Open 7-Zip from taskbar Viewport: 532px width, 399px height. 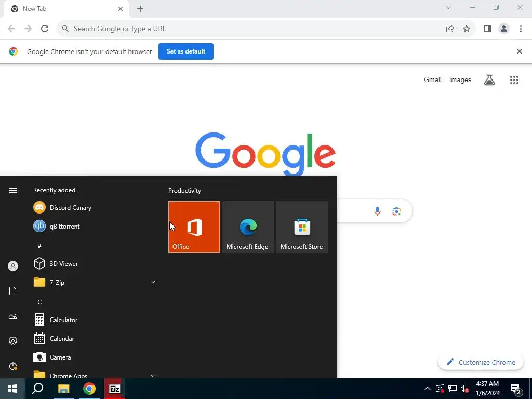click(115, 389)
